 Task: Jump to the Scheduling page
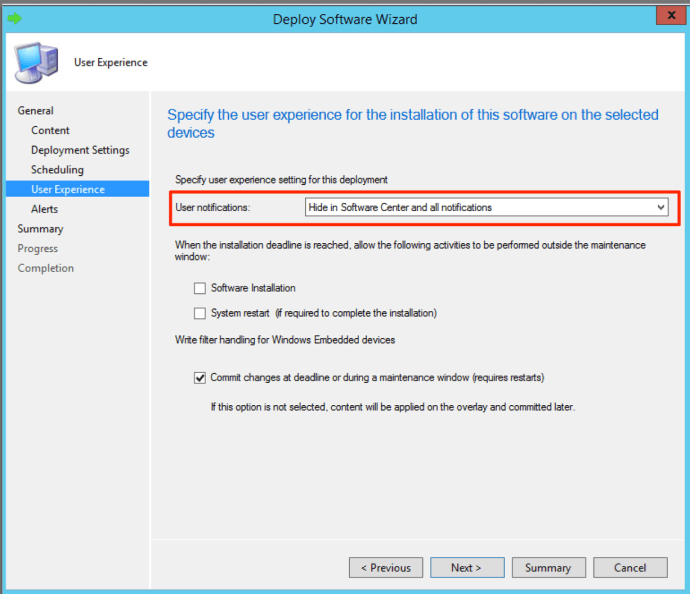coord(57,170)
